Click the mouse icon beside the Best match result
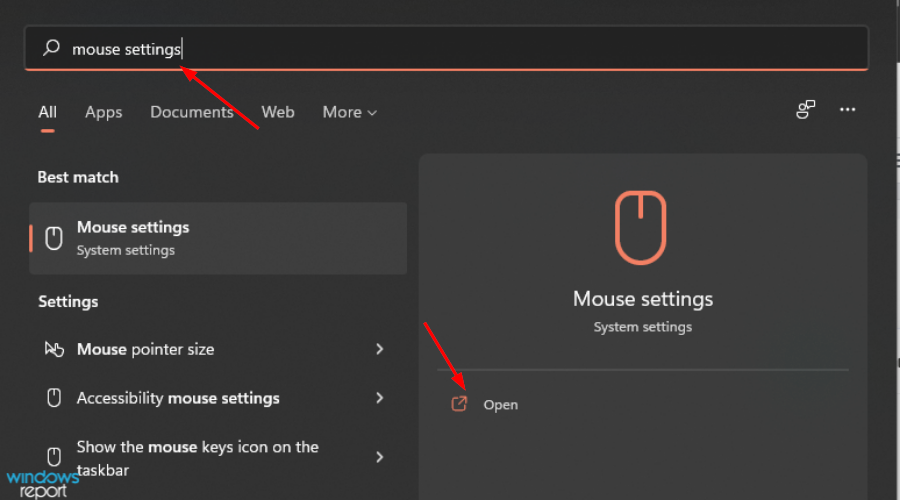 (54, 238)
